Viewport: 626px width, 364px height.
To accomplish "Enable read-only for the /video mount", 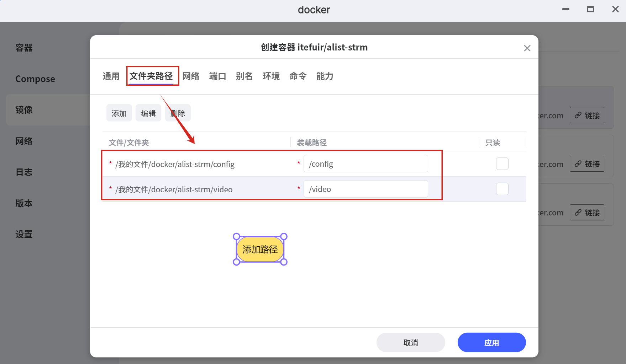I will point(502,189).
